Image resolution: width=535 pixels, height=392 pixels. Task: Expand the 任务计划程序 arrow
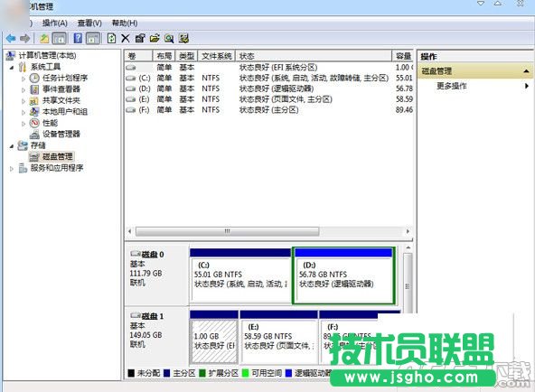point(23,79)
